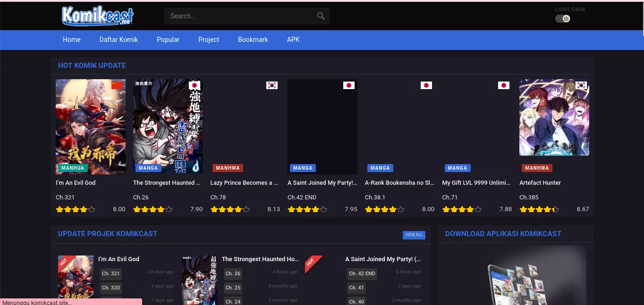The width and height of the screenshot is (644, 305).
Task: Go to the Popular page
Action: coord(168,40)
